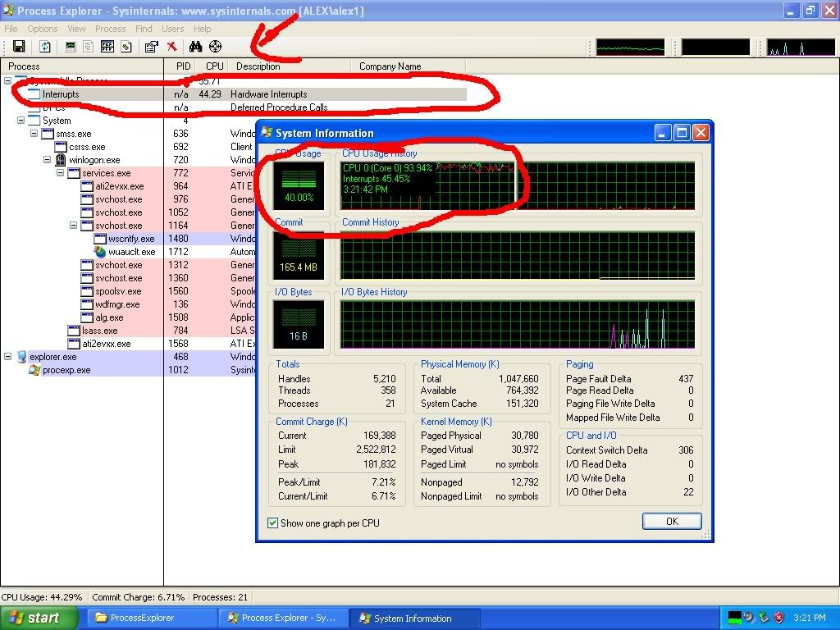Select the find window's process target icon
The height and width of the screenshot is (630, 840).
pos(215,47)
